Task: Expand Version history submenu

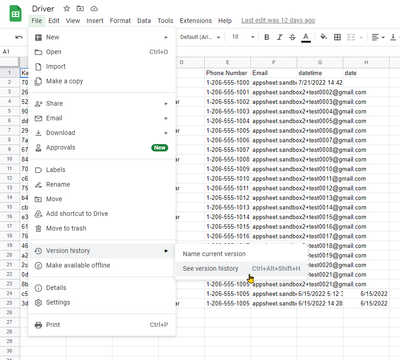Action: [102, 251]
